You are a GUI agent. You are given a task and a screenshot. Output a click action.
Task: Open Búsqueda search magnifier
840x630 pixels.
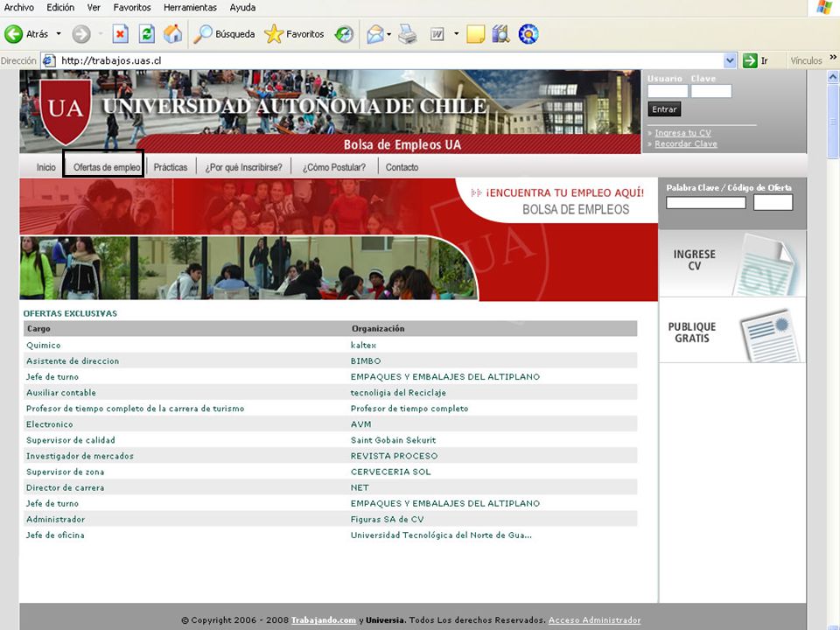coord(202,34)
